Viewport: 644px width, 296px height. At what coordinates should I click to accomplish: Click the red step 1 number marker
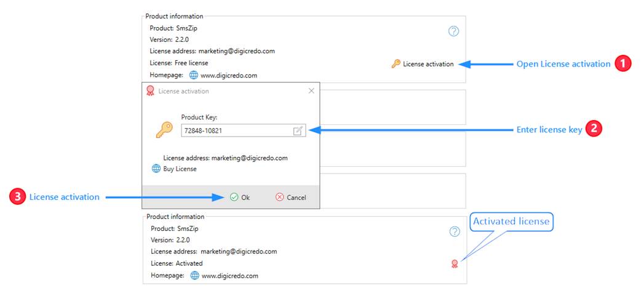(x=623, y=63)
